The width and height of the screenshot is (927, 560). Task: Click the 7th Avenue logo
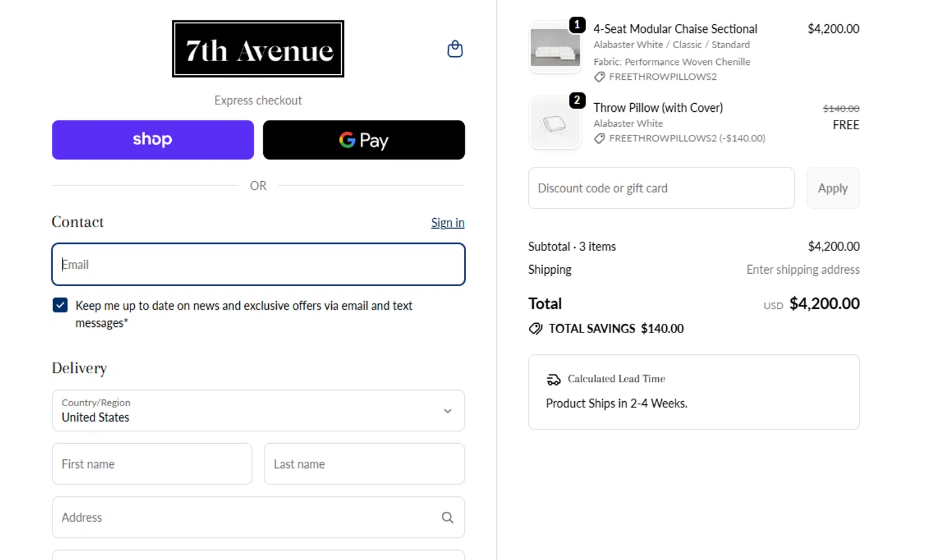coord(258,49)
